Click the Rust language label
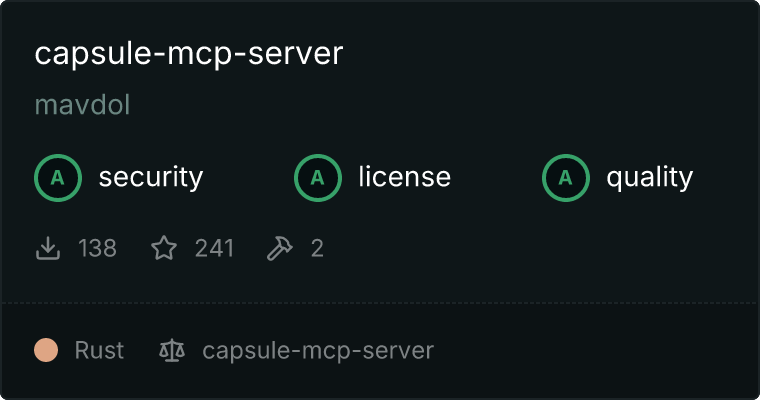 [x=99, y=350]
